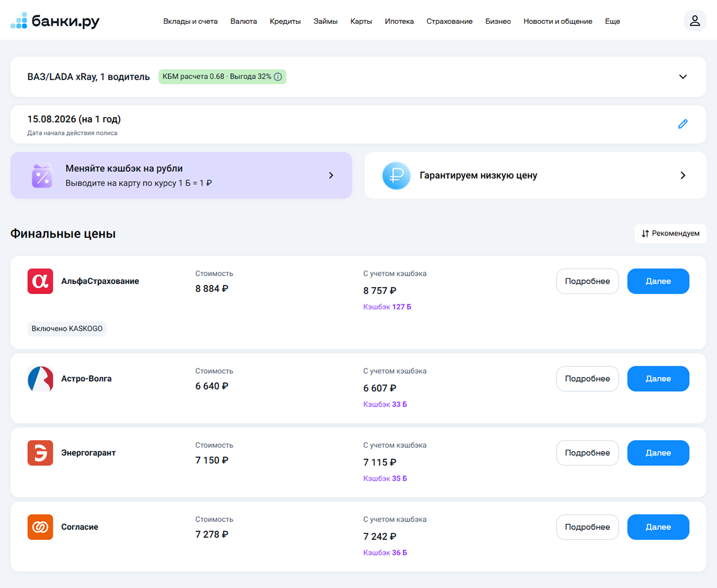Click Подробнее for АльфаСтрахование
The width and height of the screenshot is (717, 588).
tap(587, 281)
